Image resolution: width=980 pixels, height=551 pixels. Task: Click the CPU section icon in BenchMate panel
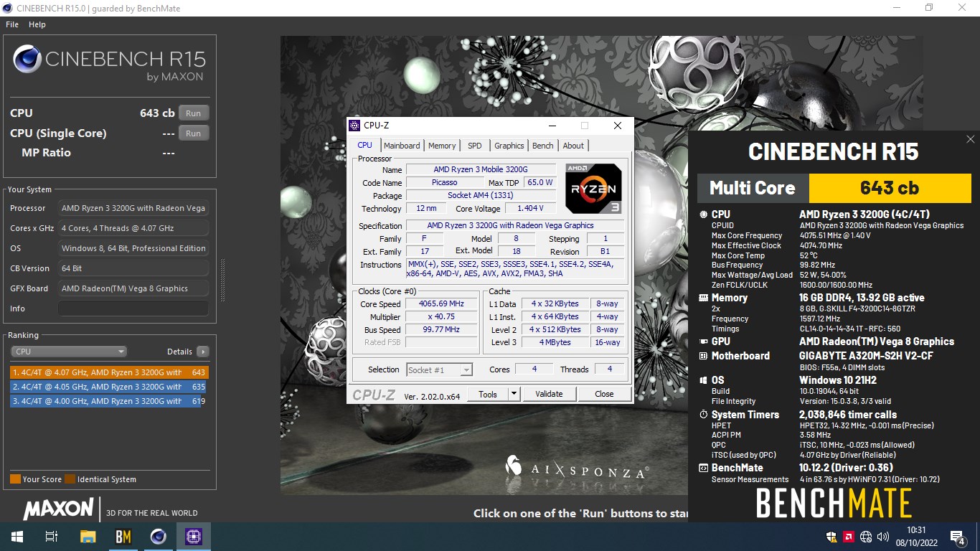pos(703,215)
